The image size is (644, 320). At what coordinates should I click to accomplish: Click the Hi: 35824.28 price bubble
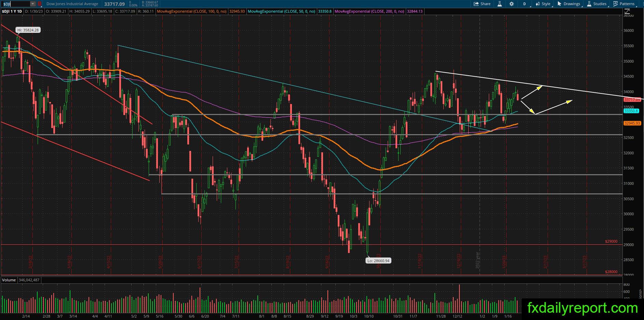(28, 30)
